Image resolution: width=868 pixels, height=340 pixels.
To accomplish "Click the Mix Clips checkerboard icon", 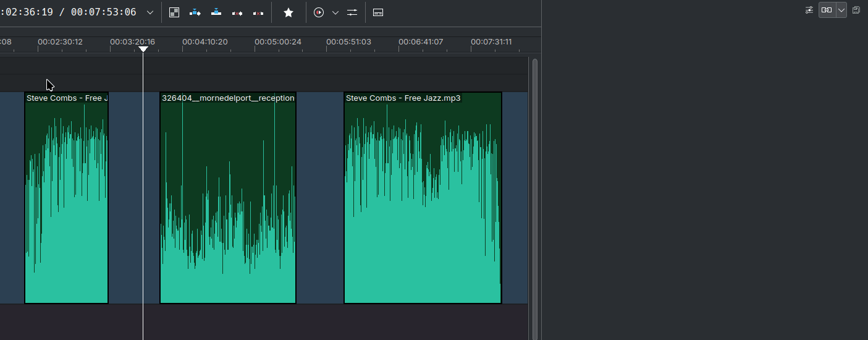I will point(174,12).
